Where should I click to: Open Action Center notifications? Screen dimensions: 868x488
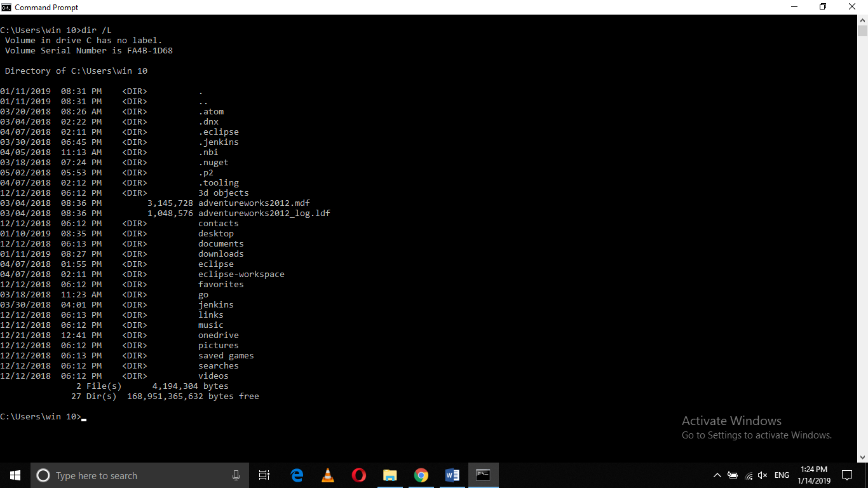click(847, 475)
